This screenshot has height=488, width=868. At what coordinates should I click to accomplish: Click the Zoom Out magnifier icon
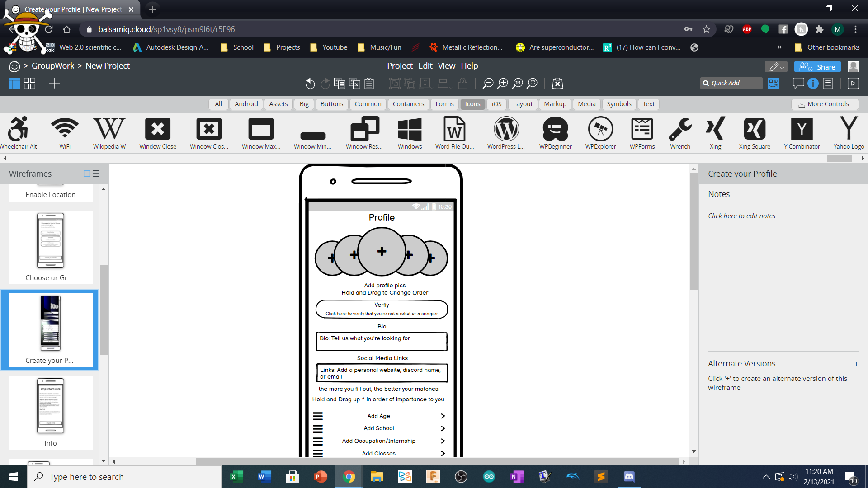(488, 84)
